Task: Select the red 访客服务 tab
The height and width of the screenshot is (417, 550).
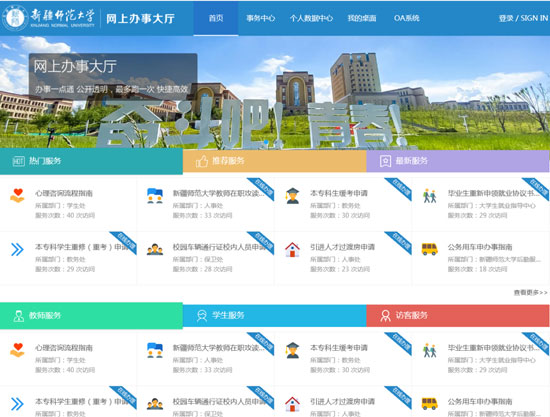Action: (458, 316)
